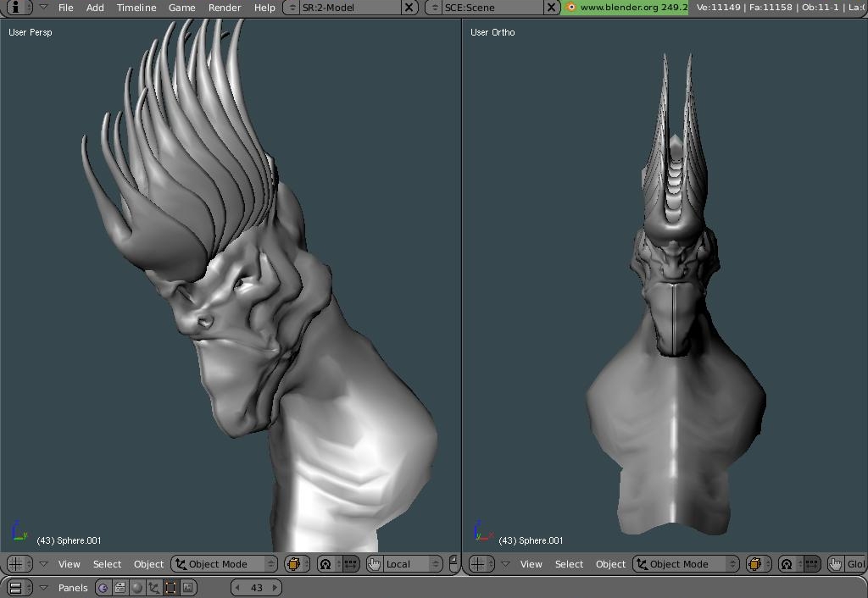Click the Ob:11-1 object count text

pyautogui.click(x=819, y=8)
